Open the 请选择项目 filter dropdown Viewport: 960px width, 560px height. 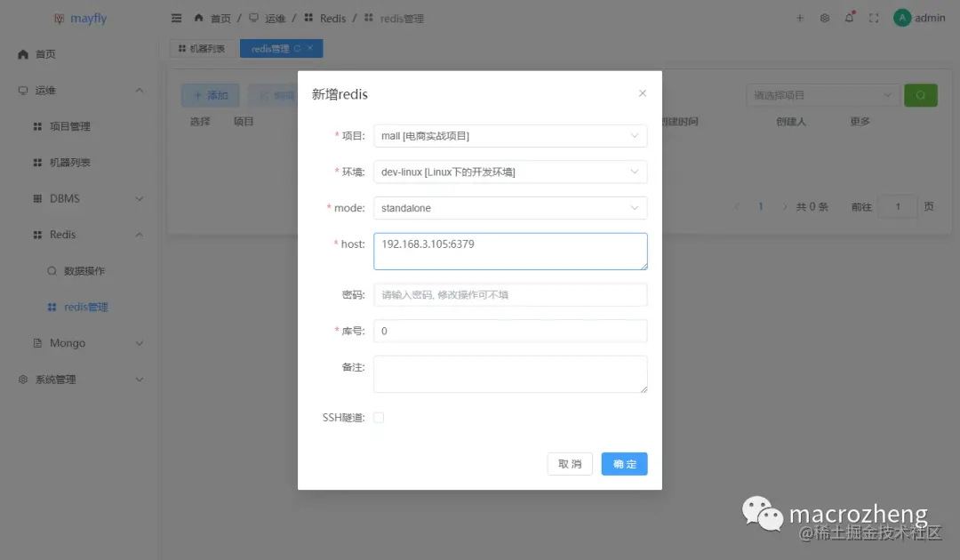(823, 95)
